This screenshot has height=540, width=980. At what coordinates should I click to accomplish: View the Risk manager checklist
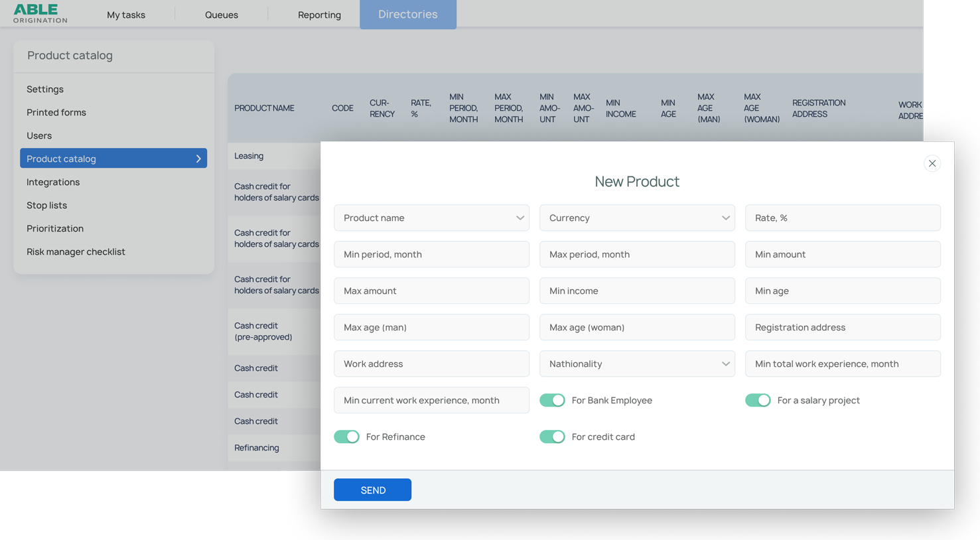pos(76,251)
